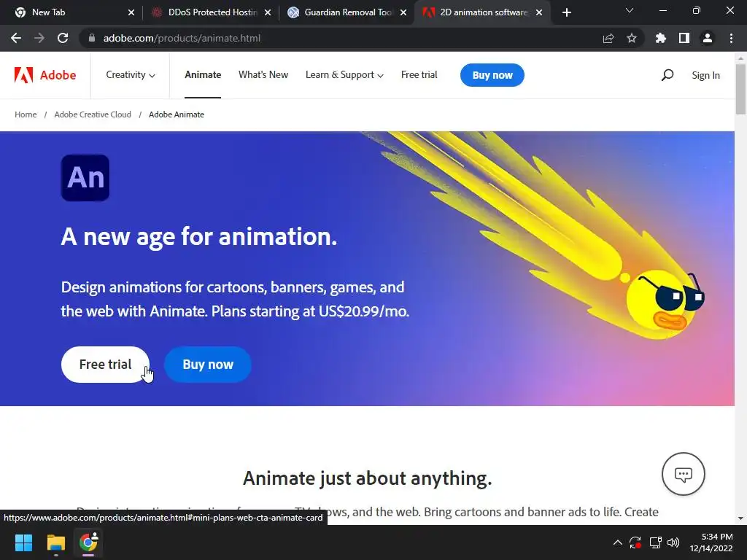747x560 pixels.
Task: Switch to Guardian Removal Tool tab
Action: pos(347,12)
